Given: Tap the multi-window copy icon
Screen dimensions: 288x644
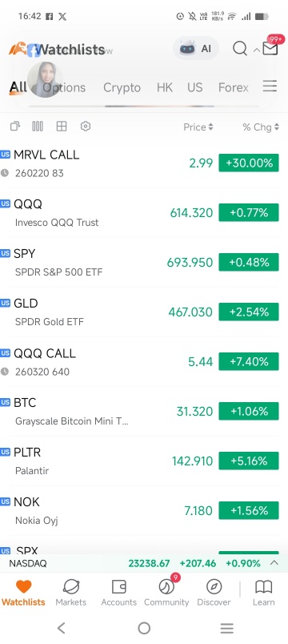Looking at the screenshot, I should tap(14, 127).
